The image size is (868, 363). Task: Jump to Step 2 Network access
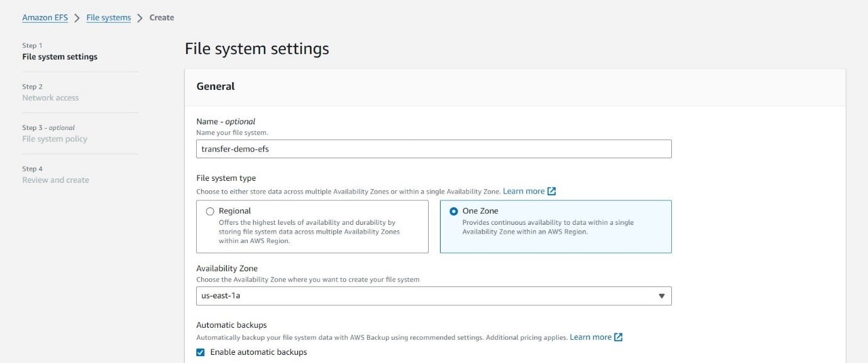coord(50,98)
